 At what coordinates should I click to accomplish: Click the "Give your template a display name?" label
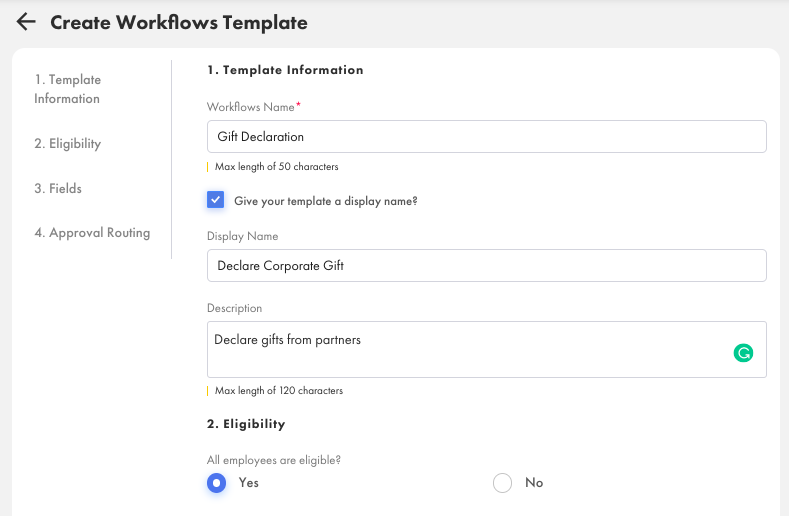[x=325, y=201]
